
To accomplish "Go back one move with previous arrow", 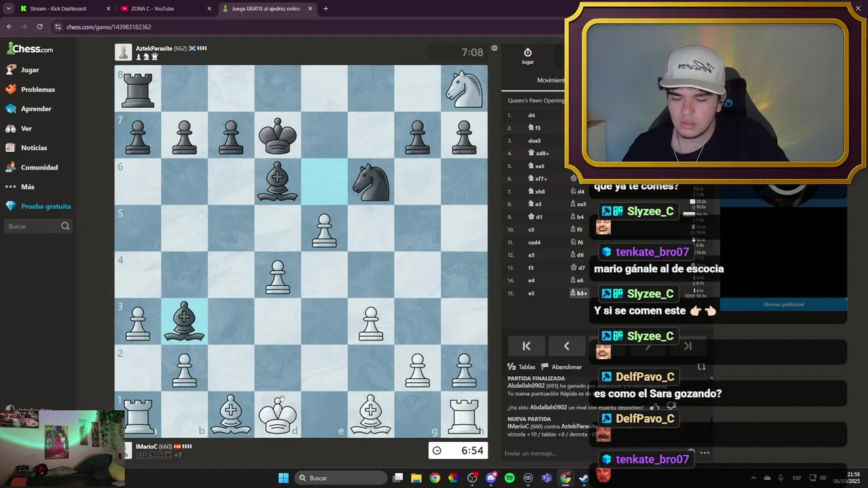I will pyautogui.click(x=567, y=346).
